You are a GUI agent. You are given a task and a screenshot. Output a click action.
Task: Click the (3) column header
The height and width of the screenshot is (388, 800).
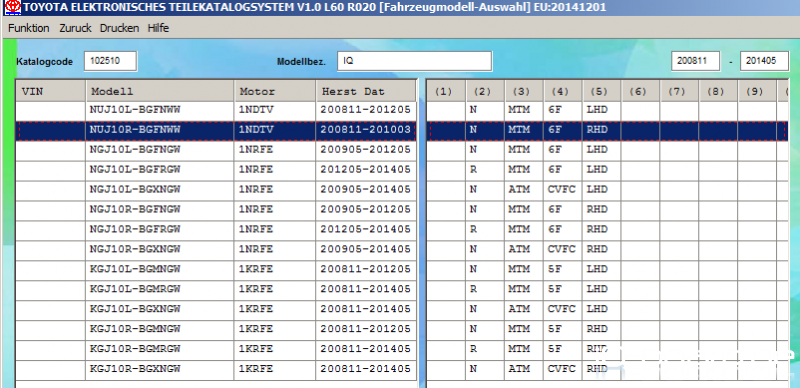tap(524, 91)
